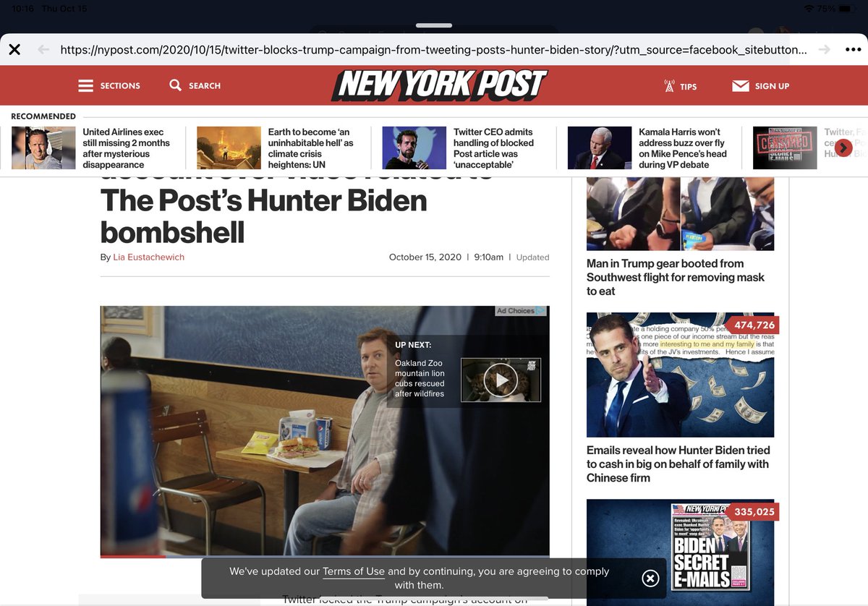Viewport: 868px width, 606px height.
Task: Tap the Wi-Fi icon in status bar
Action: 809,8
